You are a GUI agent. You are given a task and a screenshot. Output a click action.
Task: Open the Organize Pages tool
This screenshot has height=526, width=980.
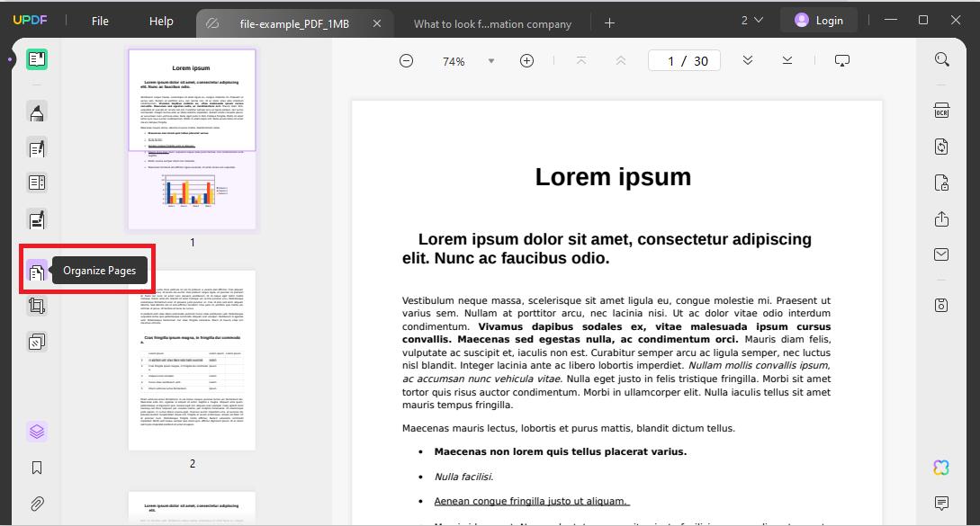click(37, 271)
